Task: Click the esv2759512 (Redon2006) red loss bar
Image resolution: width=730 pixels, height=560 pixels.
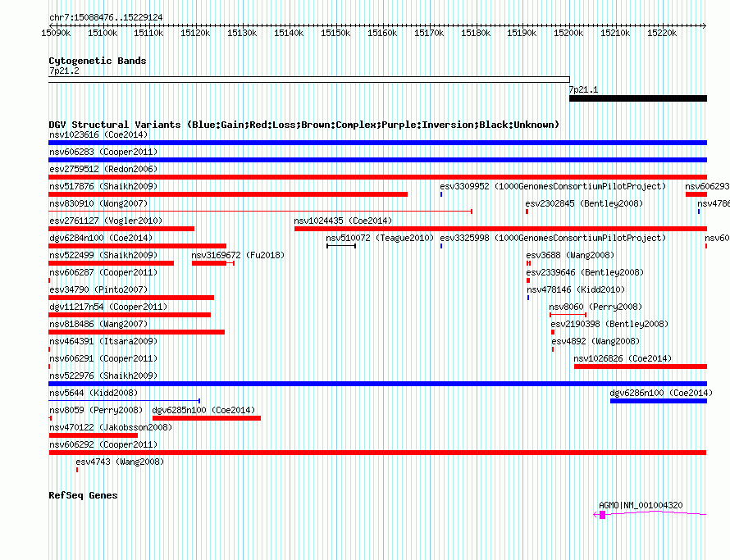Action: [377, 177]
